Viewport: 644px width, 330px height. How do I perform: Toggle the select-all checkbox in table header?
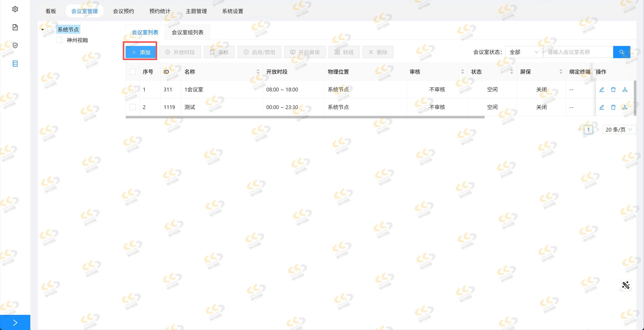pyautogui.click(x=133, y=72)
